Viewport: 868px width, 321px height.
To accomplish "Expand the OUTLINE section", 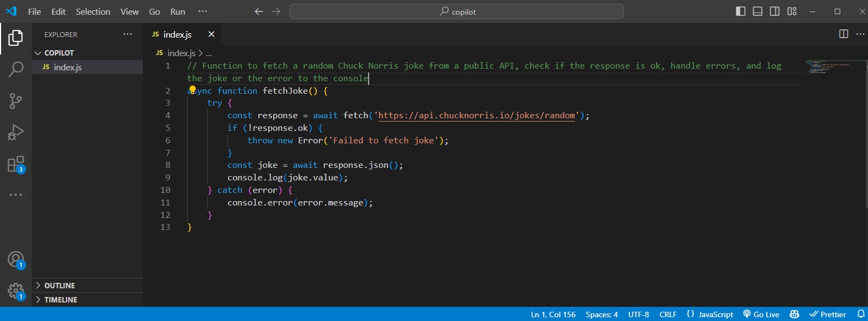I will (x=59, y=286).
